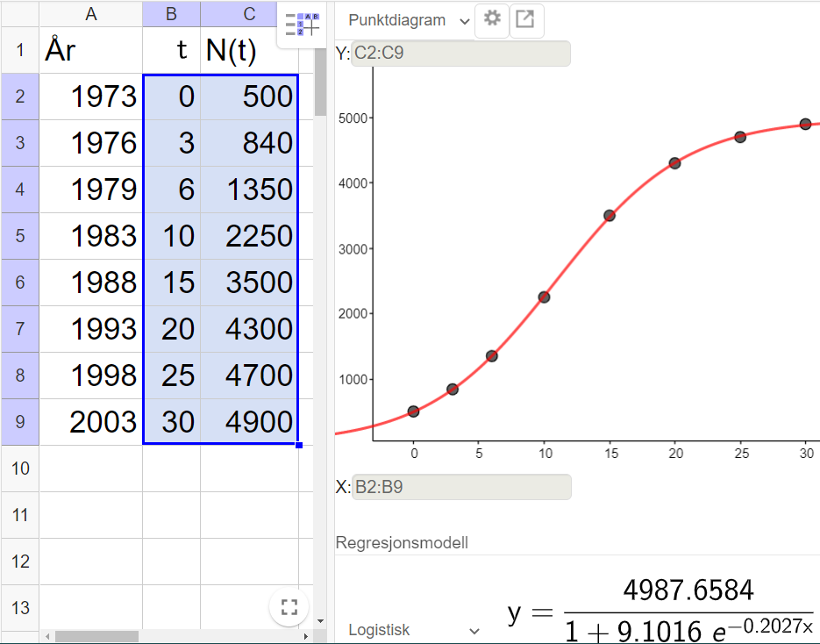
Task: Click the horizontal scrollbar right arrow
Action: [x=306, y=638]
